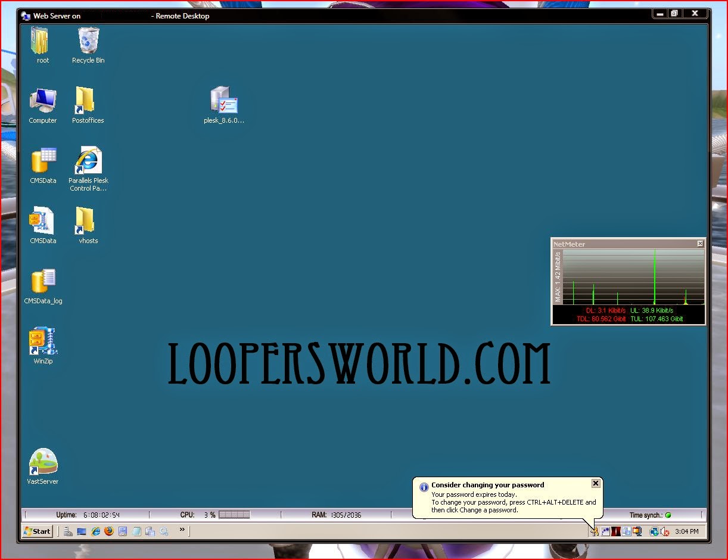The height and width of the screenshot is (560, 728).
Task: Open the root folder
Action: (42, 42)
